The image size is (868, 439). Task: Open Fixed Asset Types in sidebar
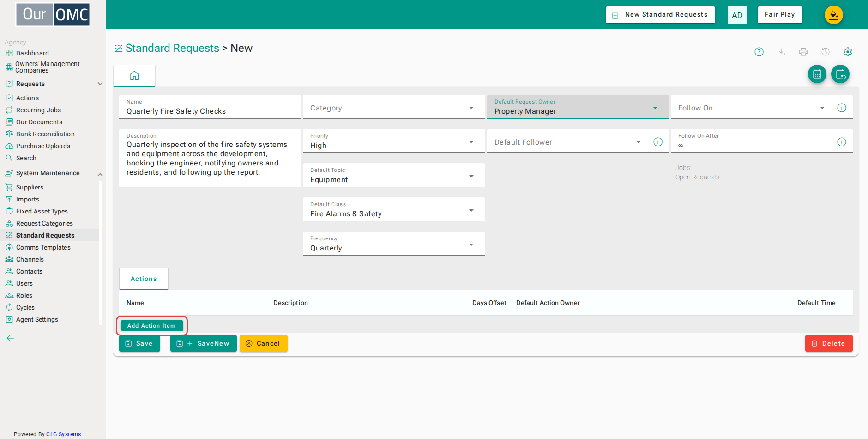(x=42, y=211)
